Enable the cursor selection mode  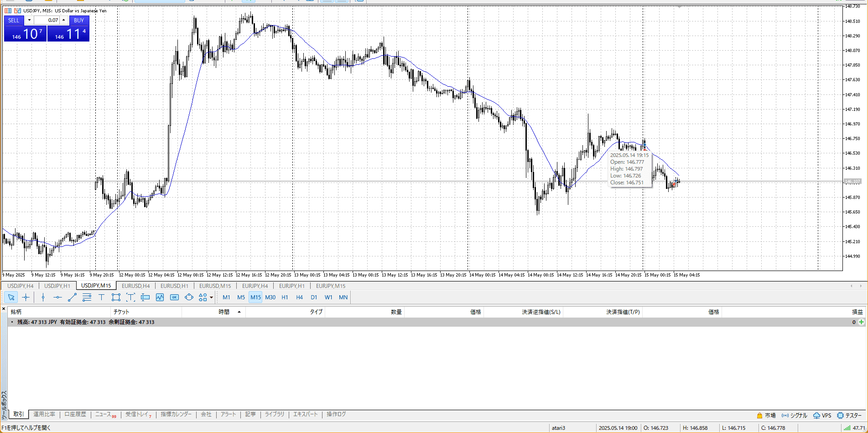click(x=11, y=297)
